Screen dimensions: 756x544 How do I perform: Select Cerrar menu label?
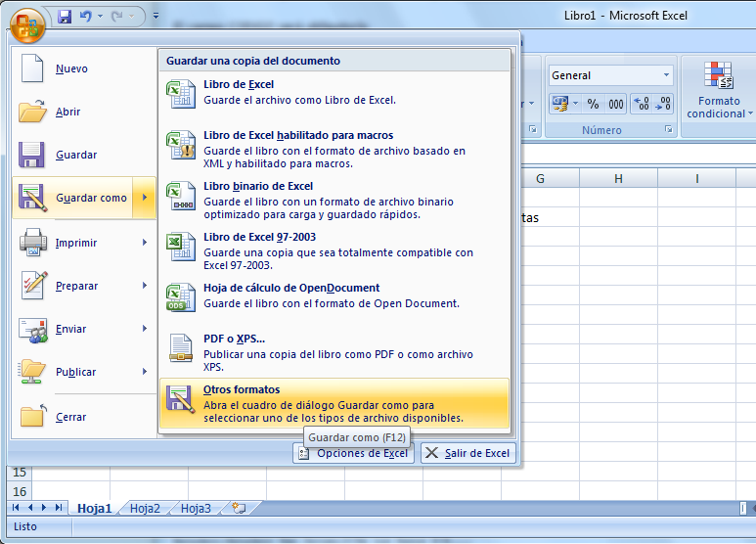click(70, 417)
